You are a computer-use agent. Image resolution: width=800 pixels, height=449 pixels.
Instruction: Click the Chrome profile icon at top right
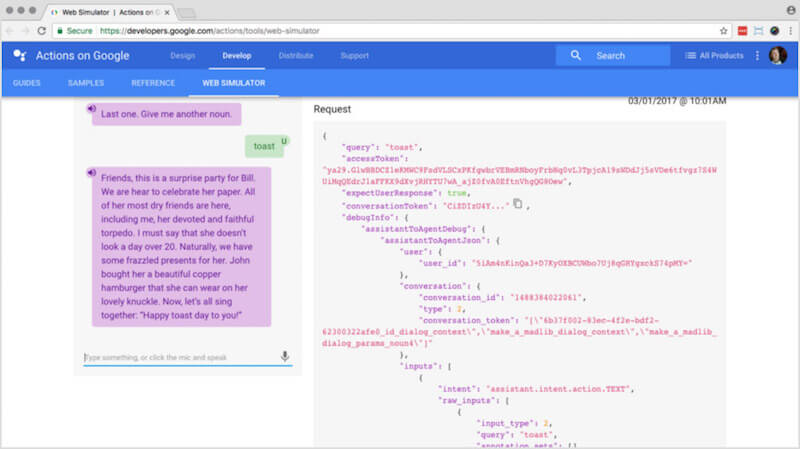(791, 10)
